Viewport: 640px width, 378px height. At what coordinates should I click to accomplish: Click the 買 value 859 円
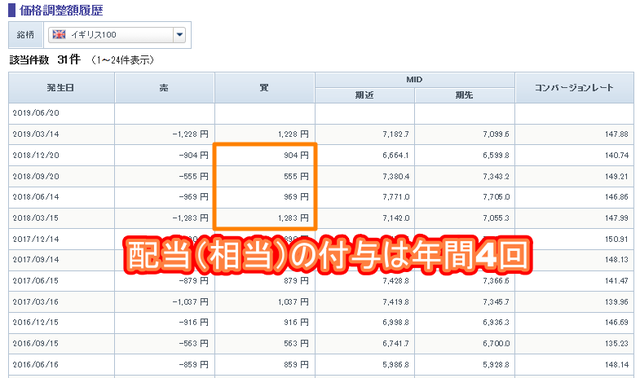click(296, 365)
